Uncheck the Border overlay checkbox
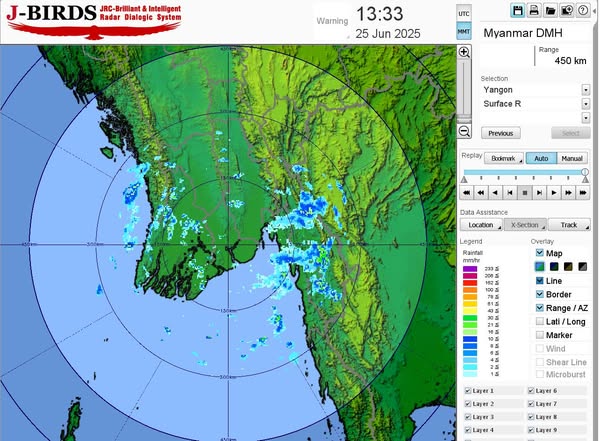 540,295
